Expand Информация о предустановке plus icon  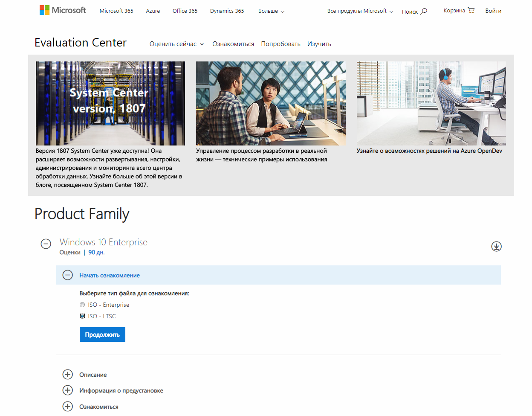pyautogui.click(x=67, y=390)
